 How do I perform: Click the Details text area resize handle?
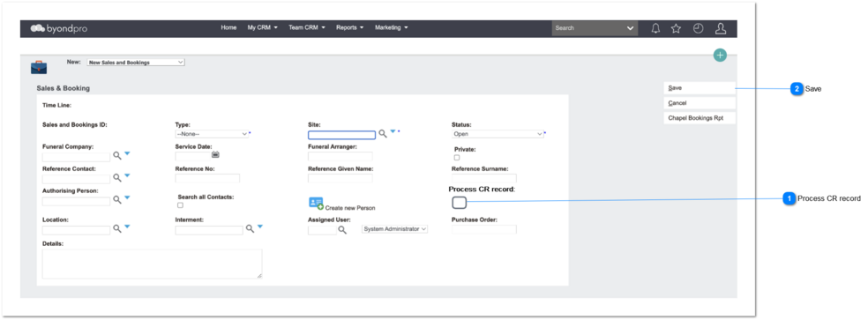(259, 275)
